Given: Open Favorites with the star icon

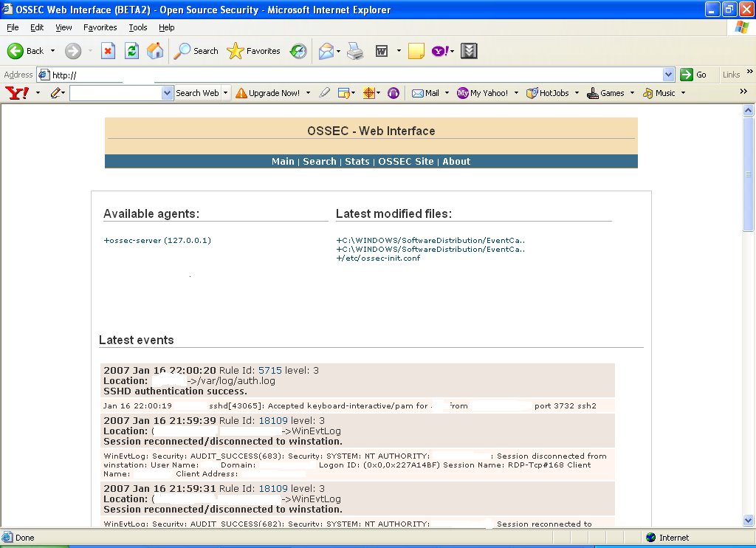Looking at the screenshot, I should [254, 51].
